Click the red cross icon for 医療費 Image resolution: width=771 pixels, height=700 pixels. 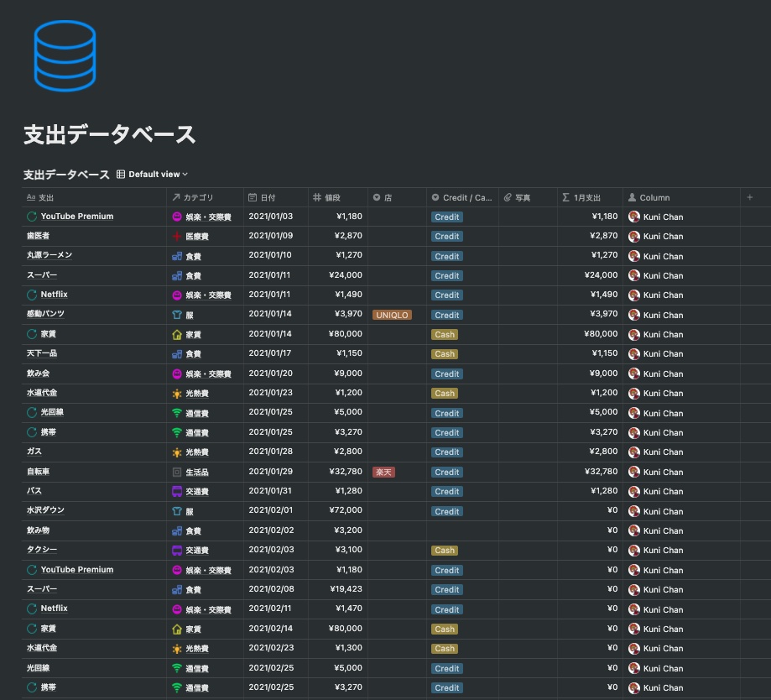177,236
